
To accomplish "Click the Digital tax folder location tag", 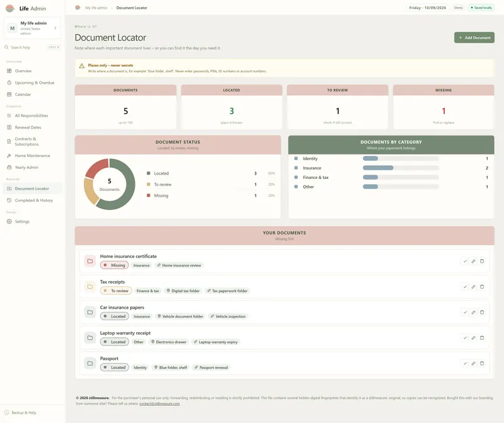I will 183,291.
